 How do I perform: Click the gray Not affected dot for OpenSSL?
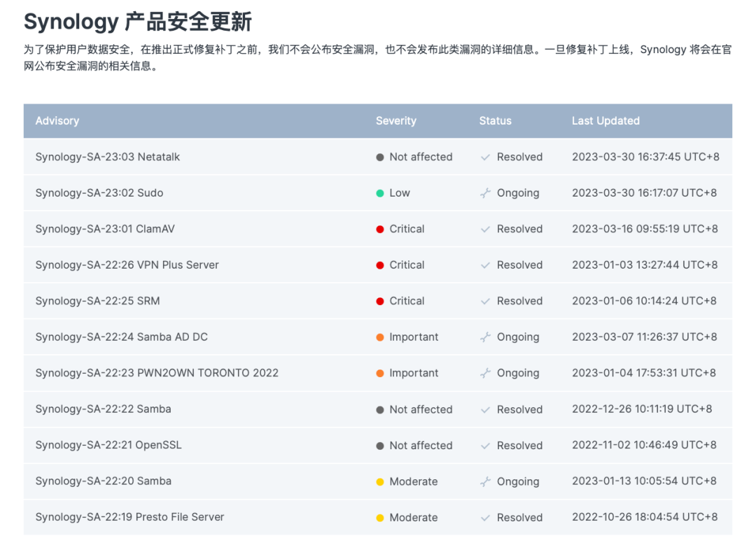(x=379, y=445)
